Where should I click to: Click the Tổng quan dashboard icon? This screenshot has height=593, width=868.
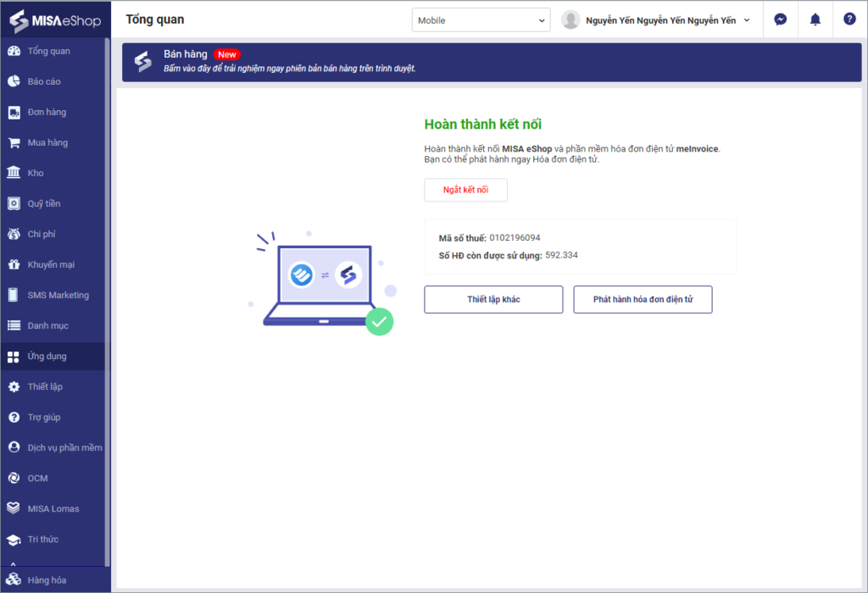[14, 51]
